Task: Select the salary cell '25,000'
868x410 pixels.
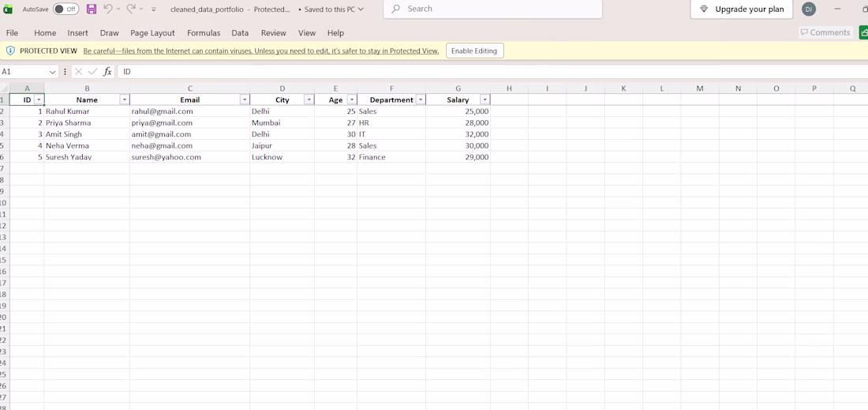Action: point(458,111)
